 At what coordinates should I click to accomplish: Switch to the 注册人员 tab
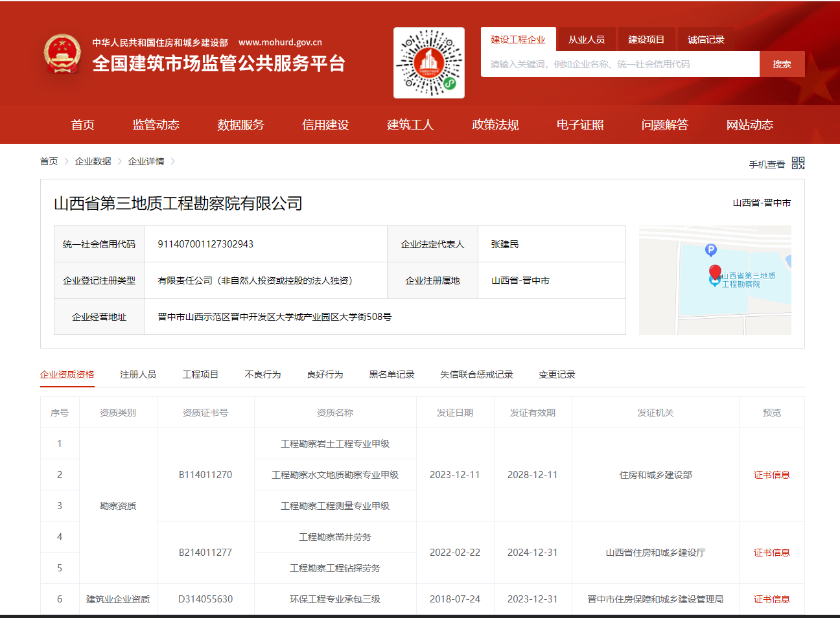[138, 374]
